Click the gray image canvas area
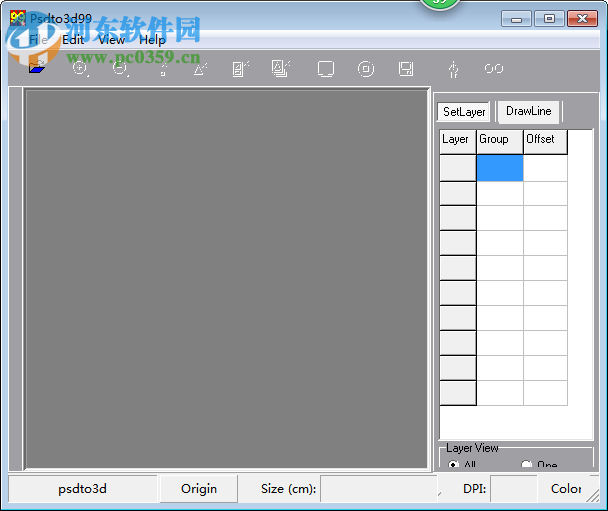Image resolution: width=608 pixels, height=511 pixels. click(226, 279)
